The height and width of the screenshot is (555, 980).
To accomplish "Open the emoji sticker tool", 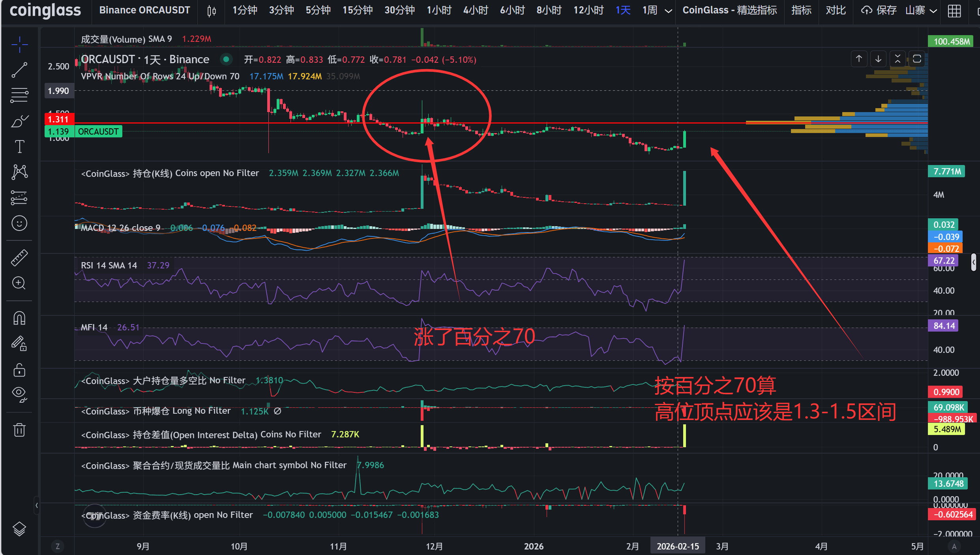I will coord(19,223).
